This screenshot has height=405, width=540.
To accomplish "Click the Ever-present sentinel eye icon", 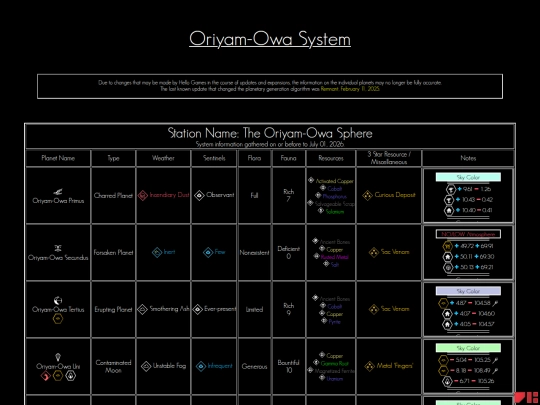I will (197, 309).
